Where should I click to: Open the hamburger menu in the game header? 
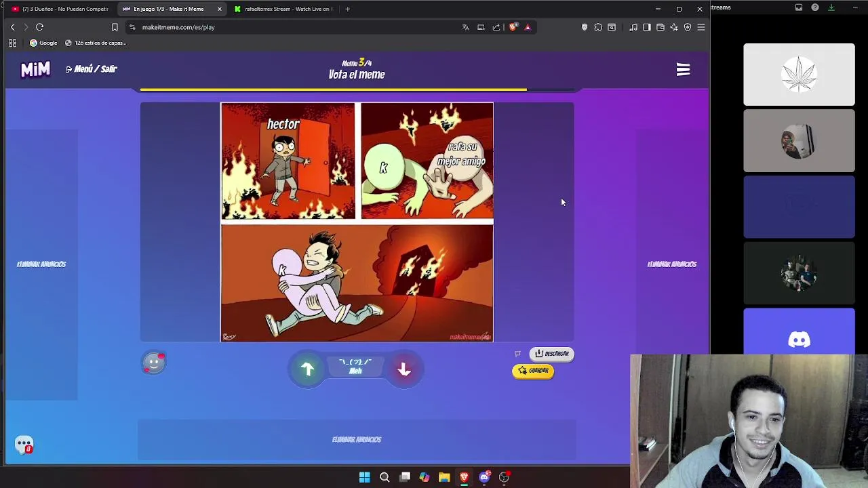683,70
